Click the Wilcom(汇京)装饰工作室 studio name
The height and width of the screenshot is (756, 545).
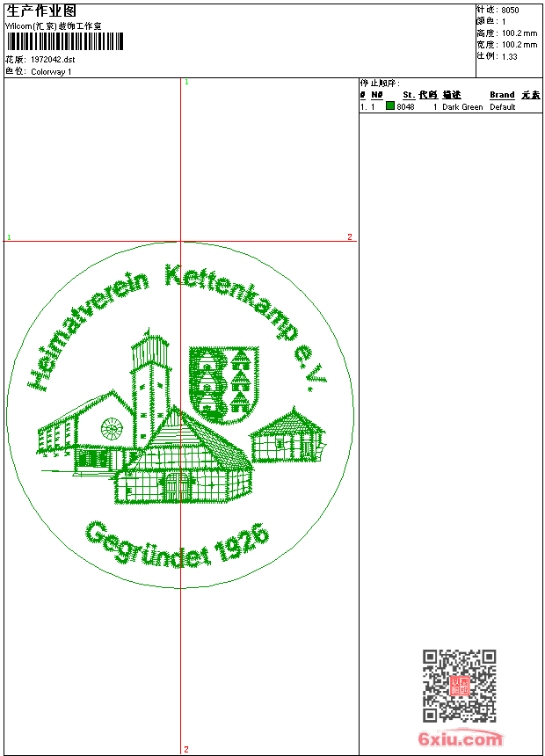pyautogui.click(x=53, y=26)
